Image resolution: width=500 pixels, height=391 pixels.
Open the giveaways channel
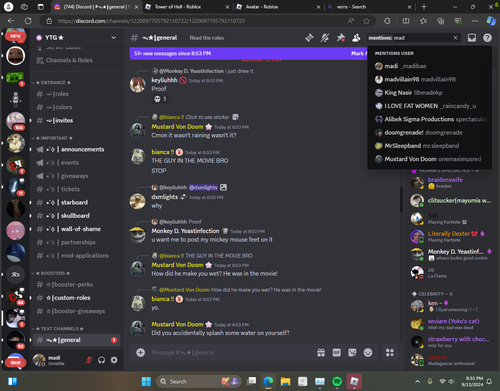76,176
